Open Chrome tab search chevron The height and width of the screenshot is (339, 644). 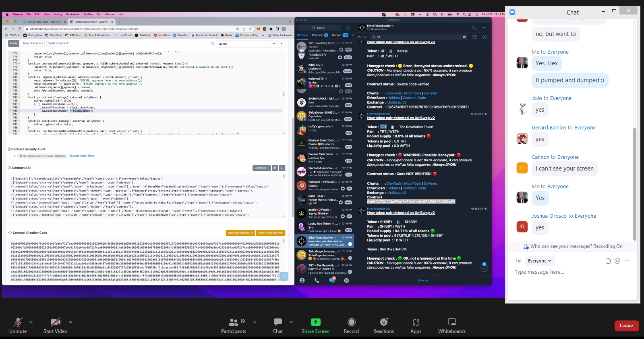[x=290, y=22]
